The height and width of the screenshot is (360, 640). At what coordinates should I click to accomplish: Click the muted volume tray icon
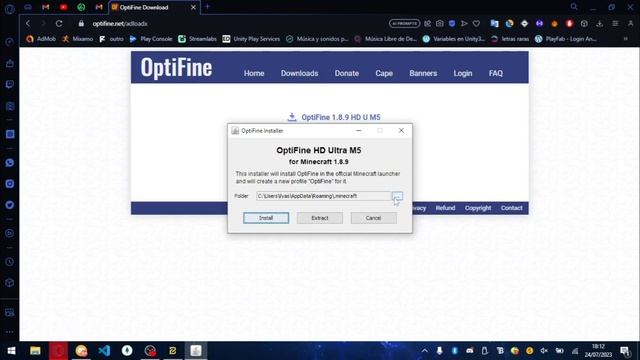click(544, 351)
